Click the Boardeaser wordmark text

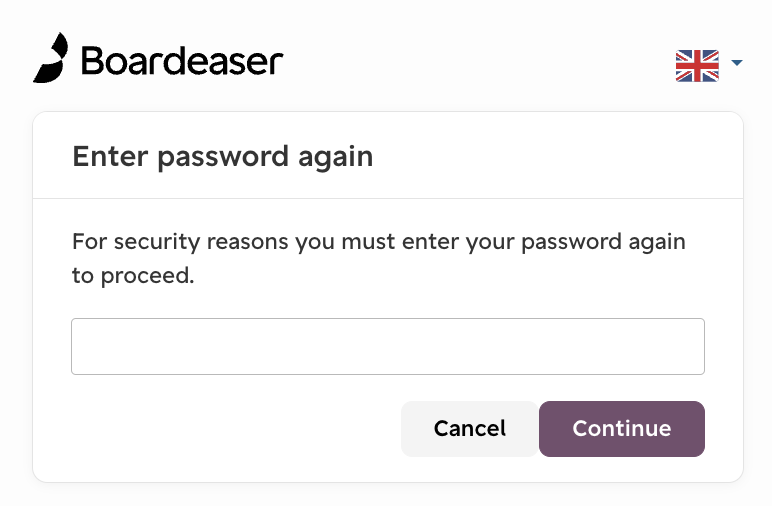click(182, 62)
